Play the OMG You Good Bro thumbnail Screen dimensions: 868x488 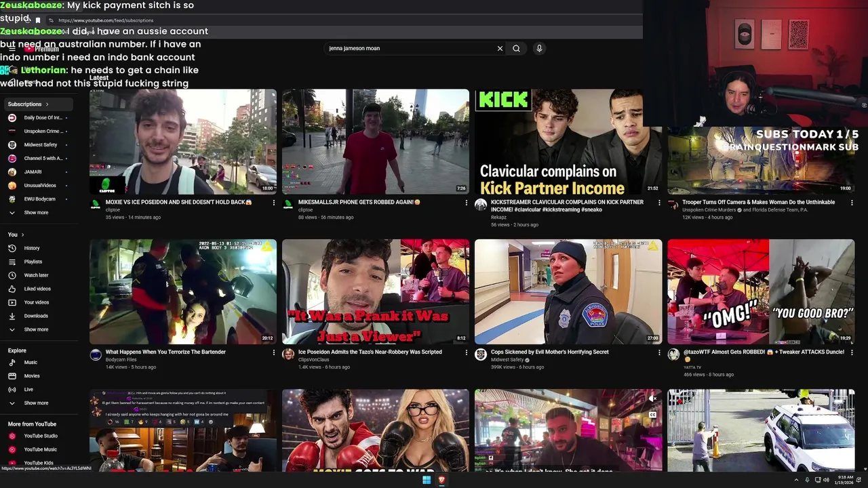(761, 291)
